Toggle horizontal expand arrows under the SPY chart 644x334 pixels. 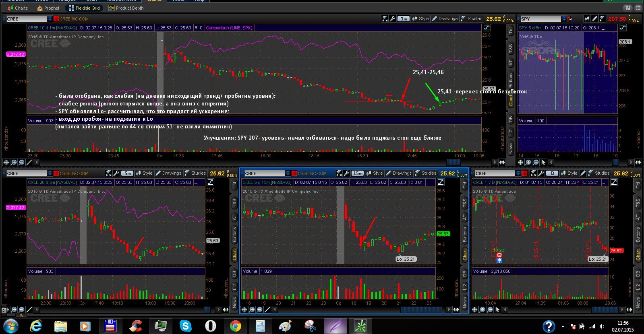click(638, 162)
